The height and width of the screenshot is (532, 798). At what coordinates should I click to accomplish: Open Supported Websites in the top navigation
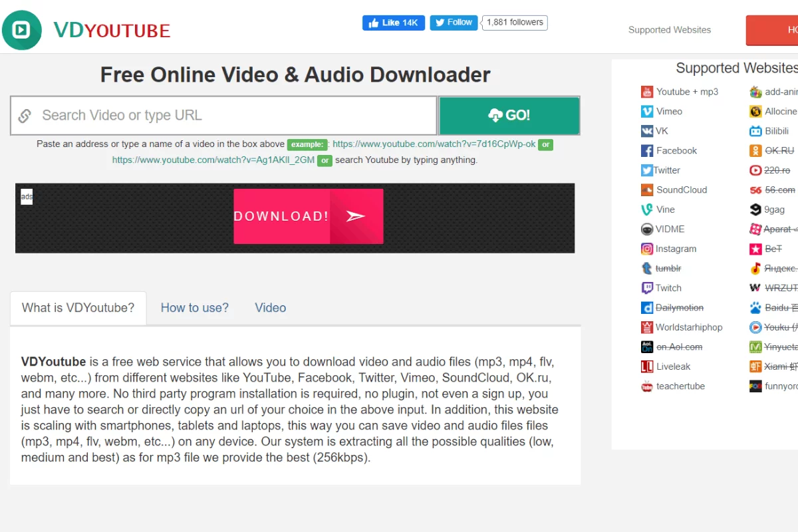670,30
